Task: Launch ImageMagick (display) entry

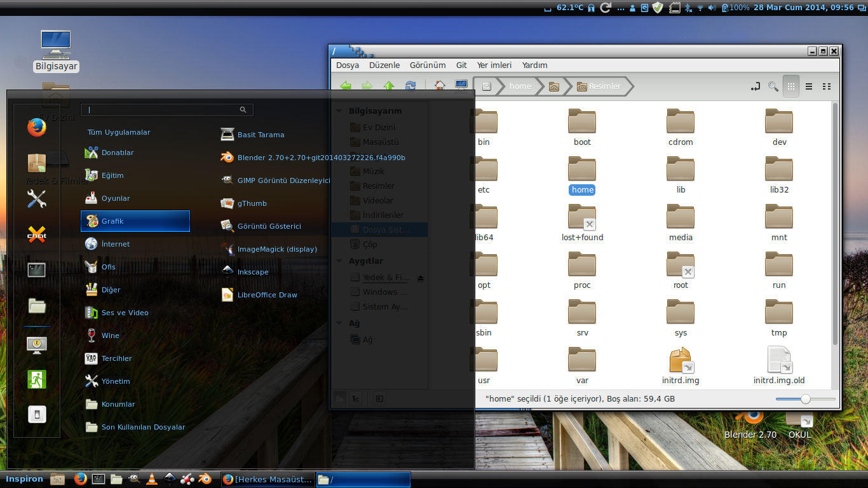Action: click(x=269, y=249)
